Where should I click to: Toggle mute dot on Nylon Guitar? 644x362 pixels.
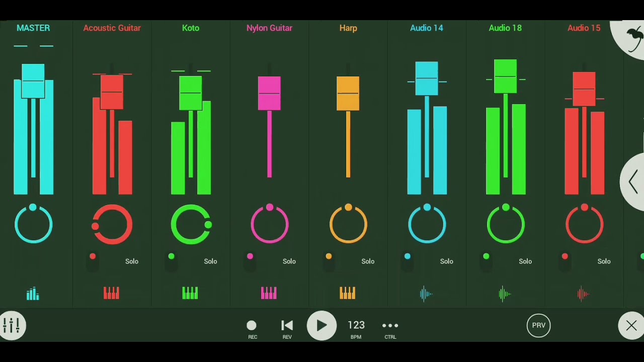pyautogui.click(x=250, y=256)
